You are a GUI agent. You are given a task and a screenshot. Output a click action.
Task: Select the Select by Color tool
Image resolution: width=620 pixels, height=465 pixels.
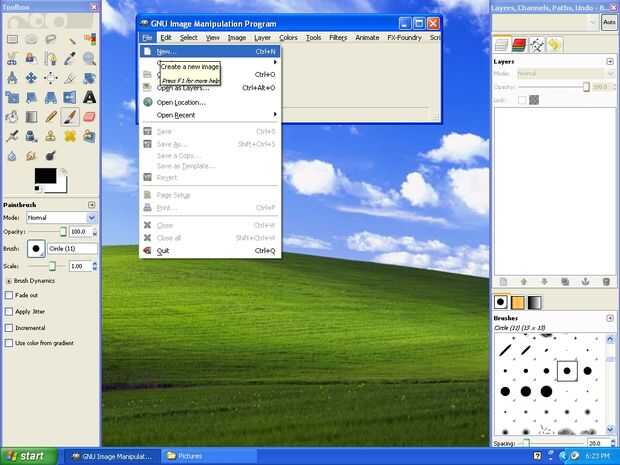coord(89,39)
